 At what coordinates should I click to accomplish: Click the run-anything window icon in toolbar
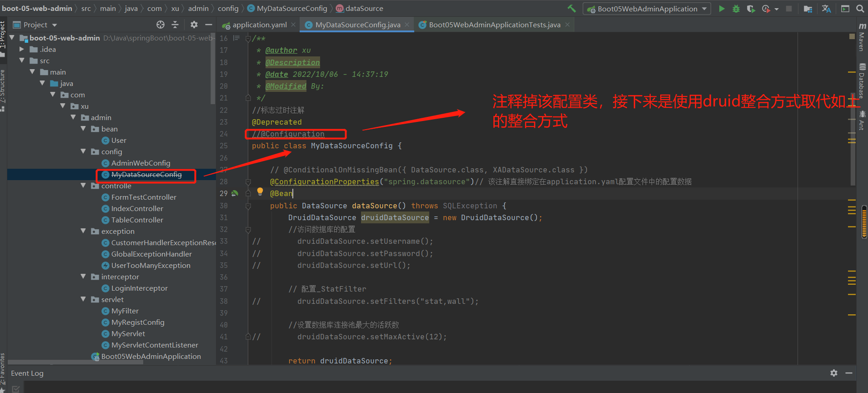click(x=845, y=9)
